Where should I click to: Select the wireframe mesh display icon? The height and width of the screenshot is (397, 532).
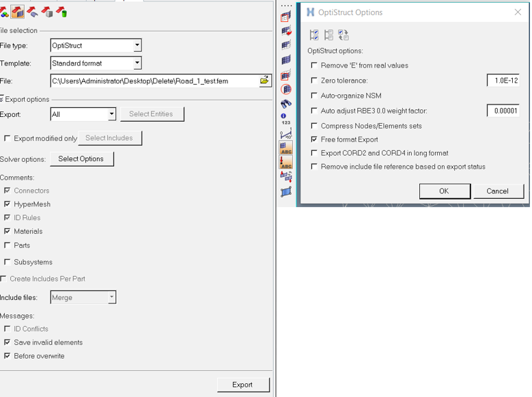coord(286,45)
